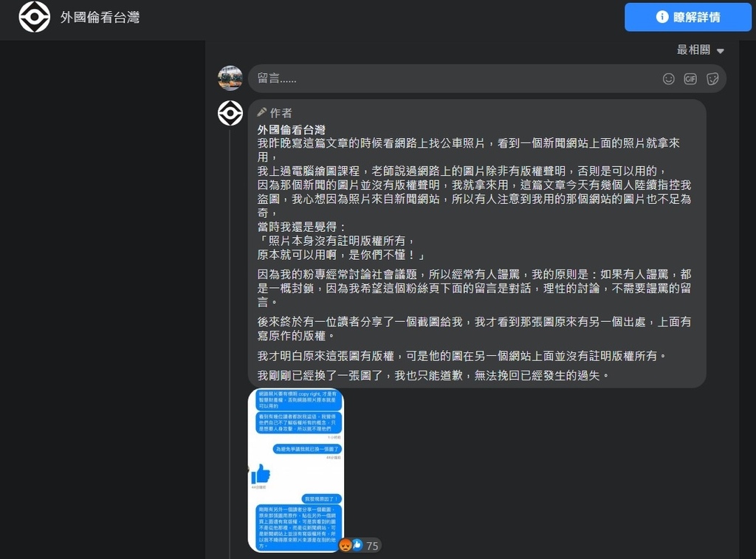Screen dimensions: 756x559
Task: Click the pencil icon next to 作者
Action: tap(262, 112)
